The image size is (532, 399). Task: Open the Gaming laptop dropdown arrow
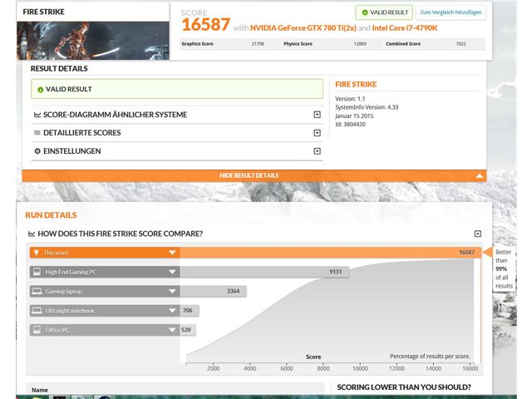[172, 291]
